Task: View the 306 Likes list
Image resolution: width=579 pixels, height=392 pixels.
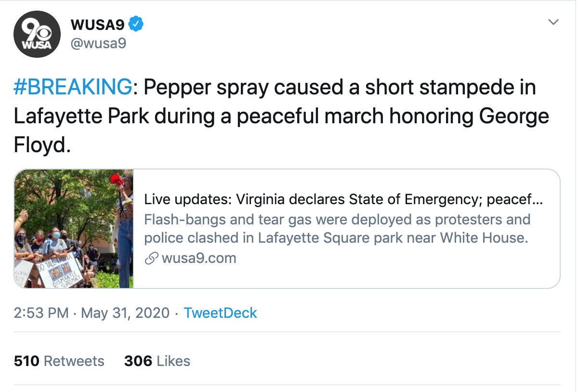Action: pos(157,361)
